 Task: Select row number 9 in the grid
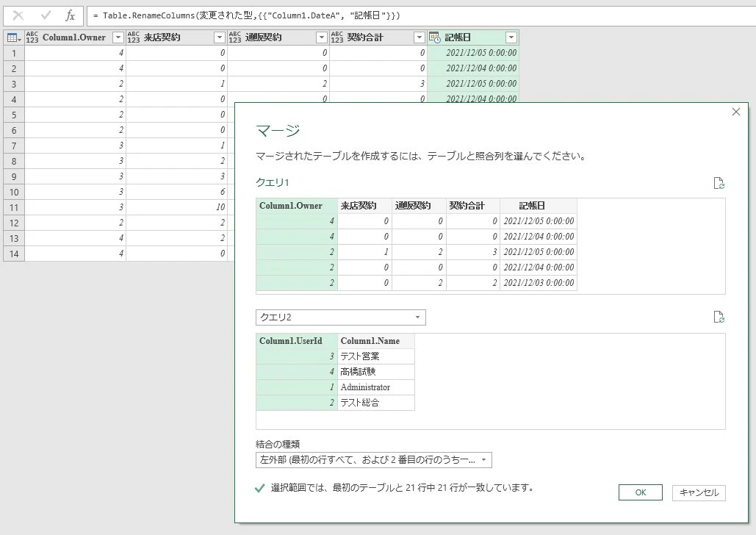coord(14,176)
